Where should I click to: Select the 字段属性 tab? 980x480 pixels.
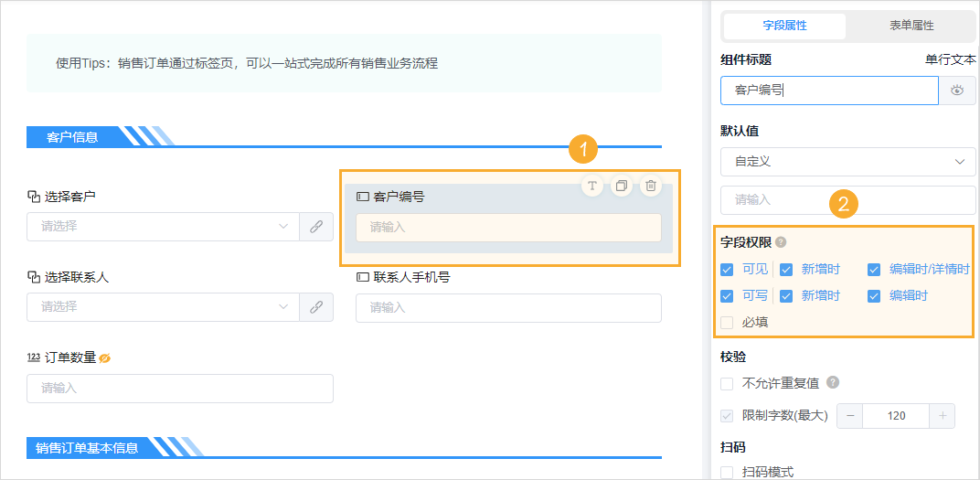784,26
